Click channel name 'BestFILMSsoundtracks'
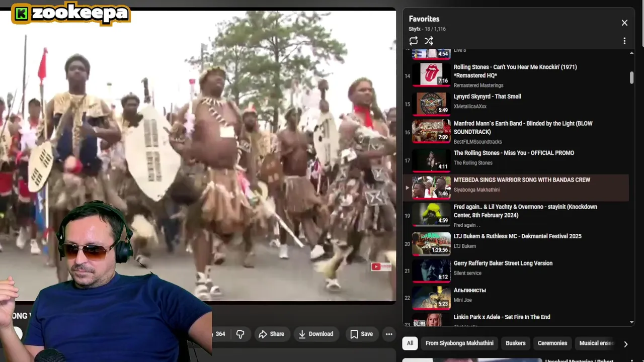The width and height of the screenshot is (644, 362). click(x=477, y=142)
